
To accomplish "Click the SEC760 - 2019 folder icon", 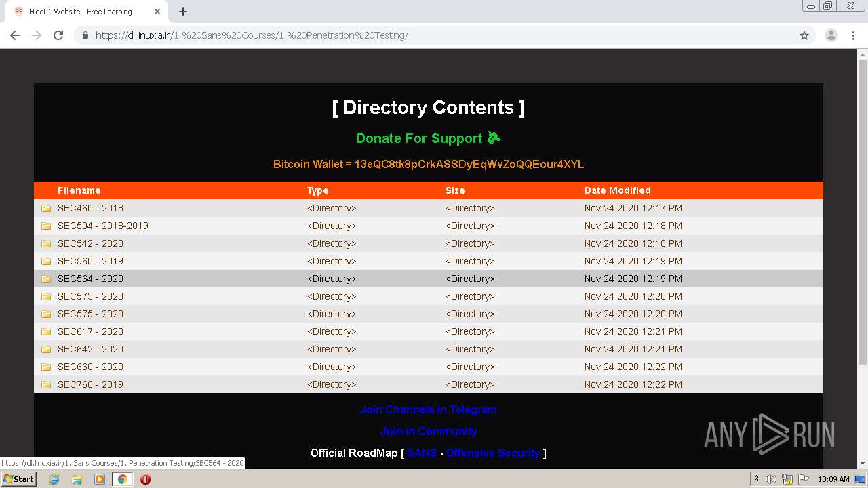I will [46, 384].
